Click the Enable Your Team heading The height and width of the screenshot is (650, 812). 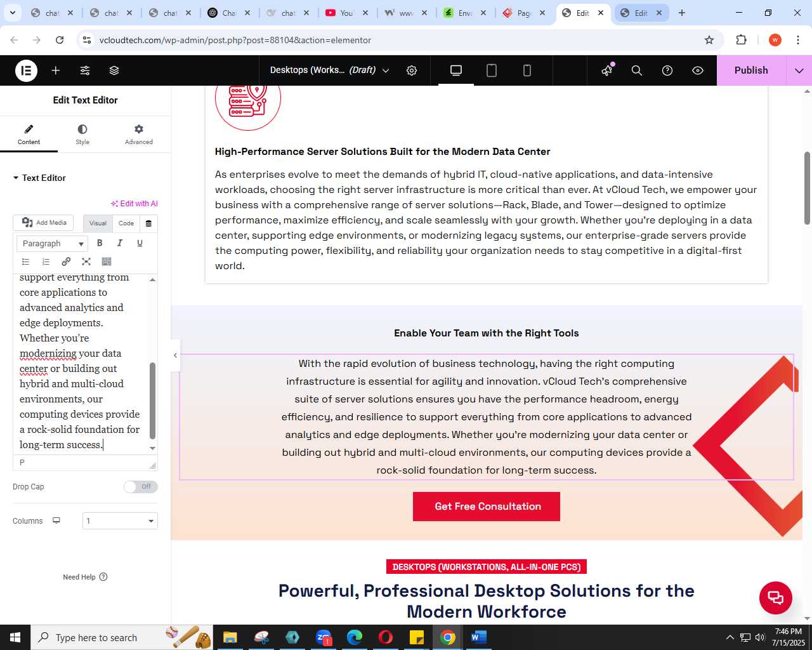tap(487, 333)
